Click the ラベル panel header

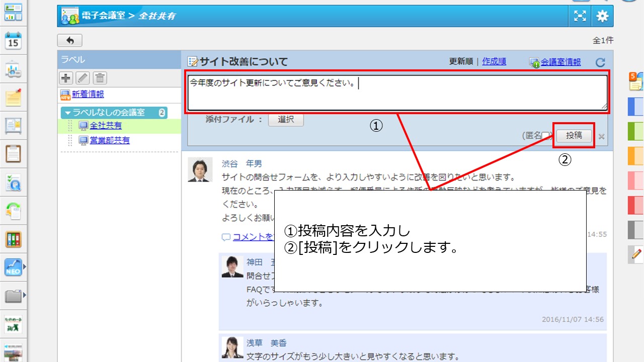[x=119, y=59]
